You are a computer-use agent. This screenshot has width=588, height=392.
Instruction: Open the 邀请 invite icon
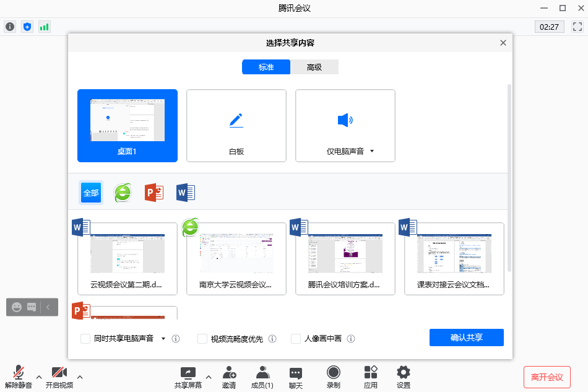coord(229,377)
